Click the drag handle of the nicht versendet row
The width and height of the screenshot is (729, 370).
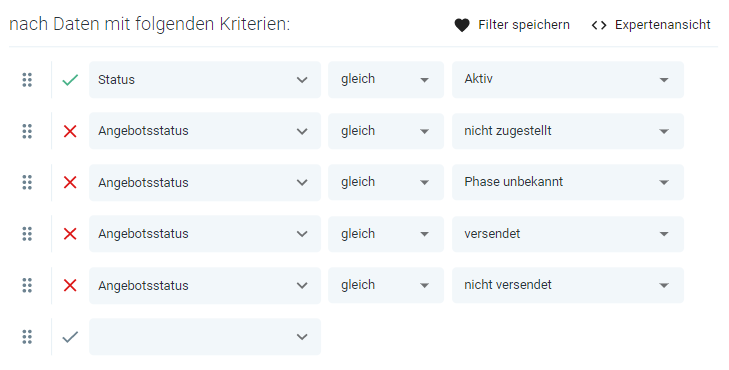(27, 285)
